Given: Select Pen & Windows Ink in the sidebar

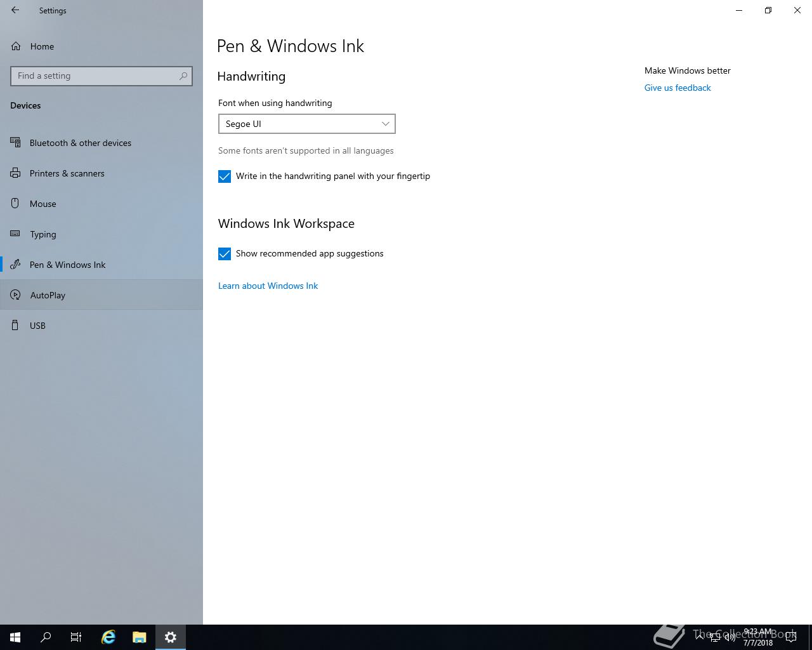Looking at the screenshot, I should pyautogui.click(x=101, y=265).
